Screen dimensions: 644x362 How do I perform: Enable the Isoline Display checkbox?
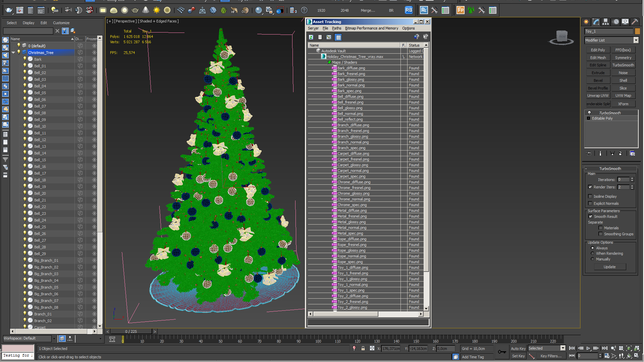tap(590, 196)
